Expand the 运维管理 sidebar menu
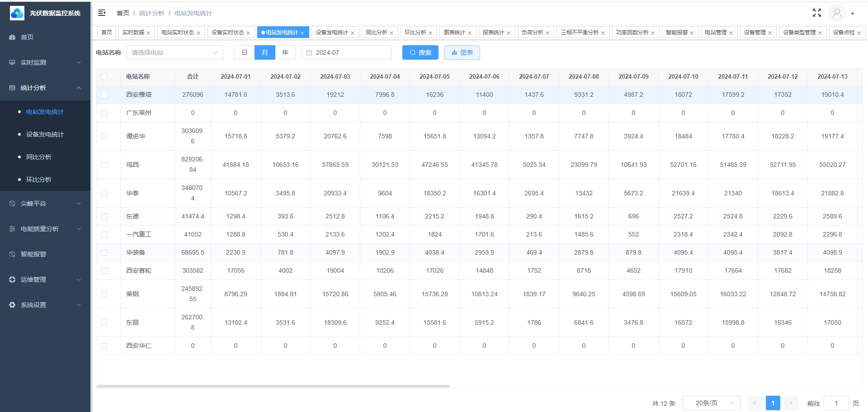The image size is (868, 412). [79, 279]
